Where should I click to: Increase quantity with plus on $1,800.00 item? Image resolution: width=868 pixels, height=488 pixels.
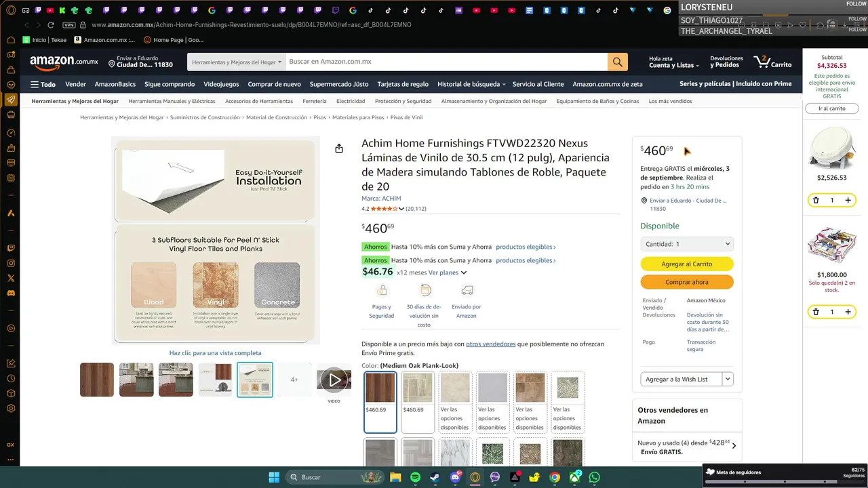point(848,312)
